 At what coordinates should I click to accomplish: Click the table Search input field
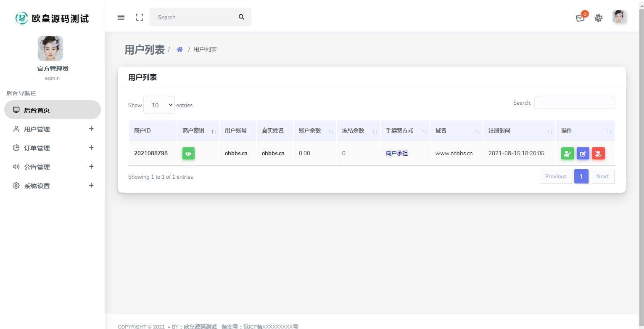pos(574,103)
